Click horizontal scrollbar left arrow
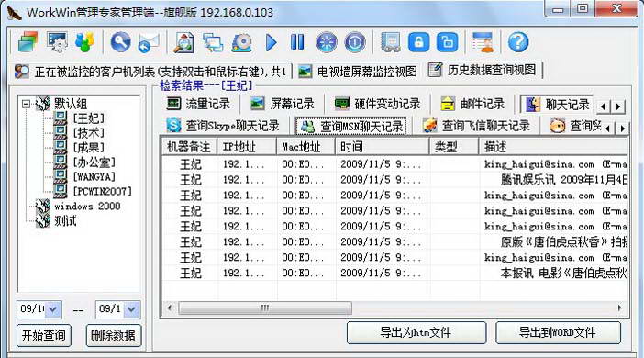 pyautogui.click(x=169, y=308)
